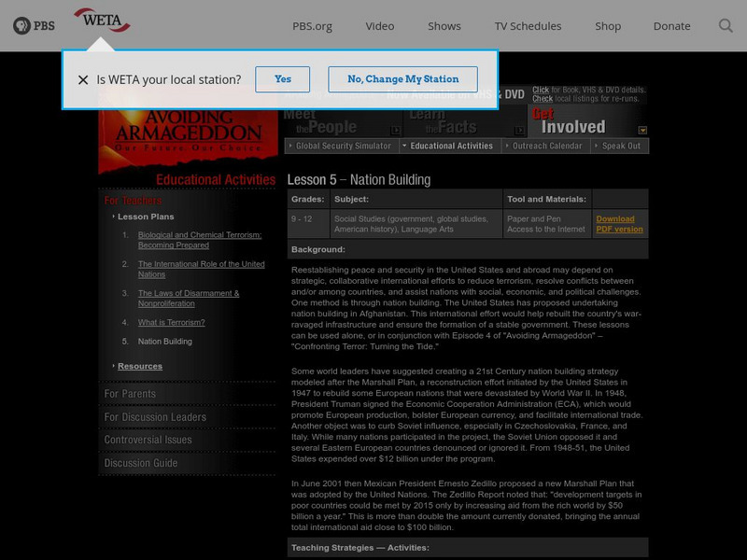This screenshot has width=747, height=560.
Task: Open the Get Involved dropdown arrow
Action: click(643, 131)
